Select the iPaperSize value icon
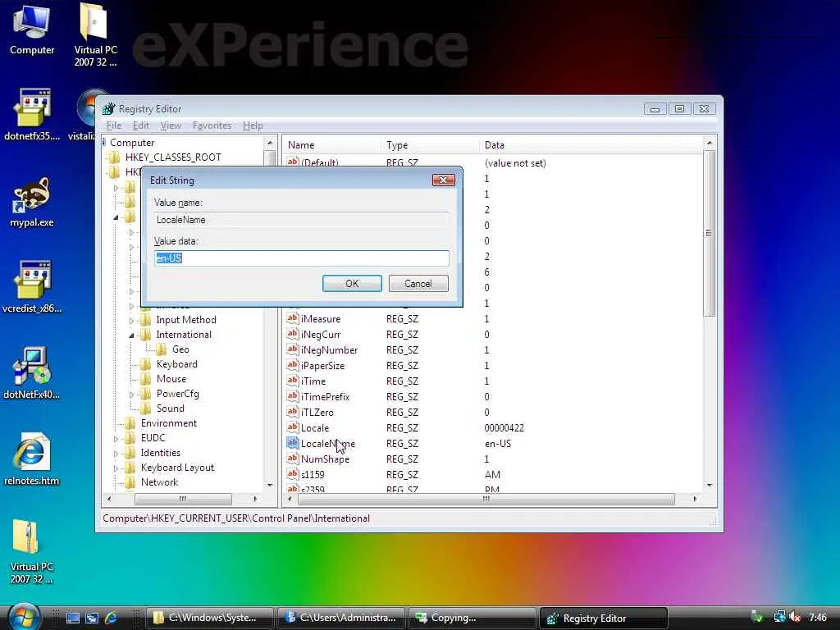Image resolution: width=840 pixels, height=630 pixels. click(293, 365)
